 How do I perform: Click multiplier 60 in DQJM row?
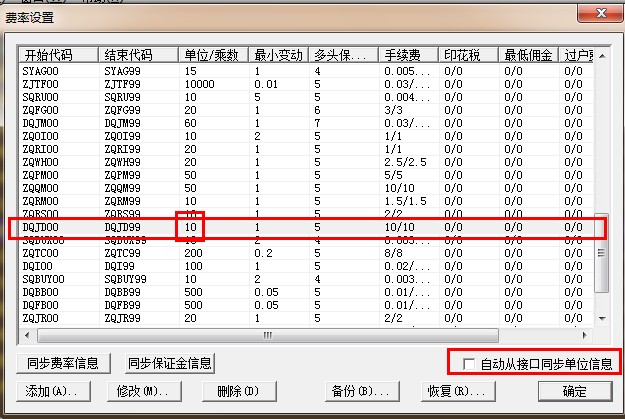pos(191,123)
